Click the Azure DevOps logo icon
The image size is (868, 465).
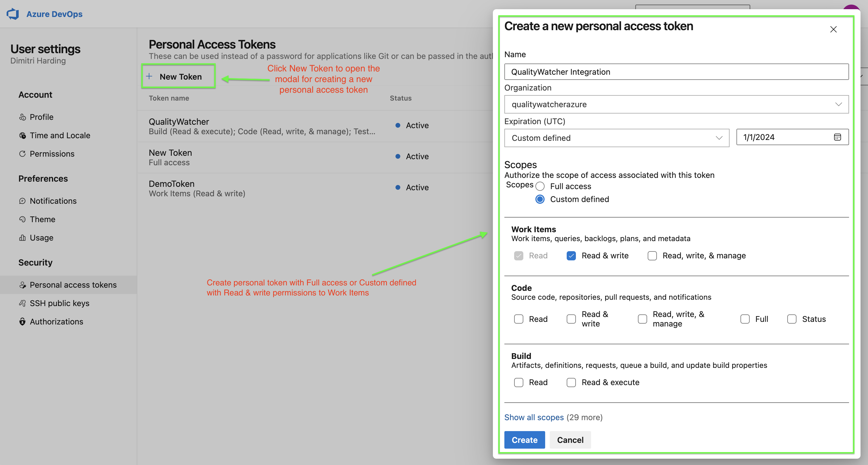(13, 14)
